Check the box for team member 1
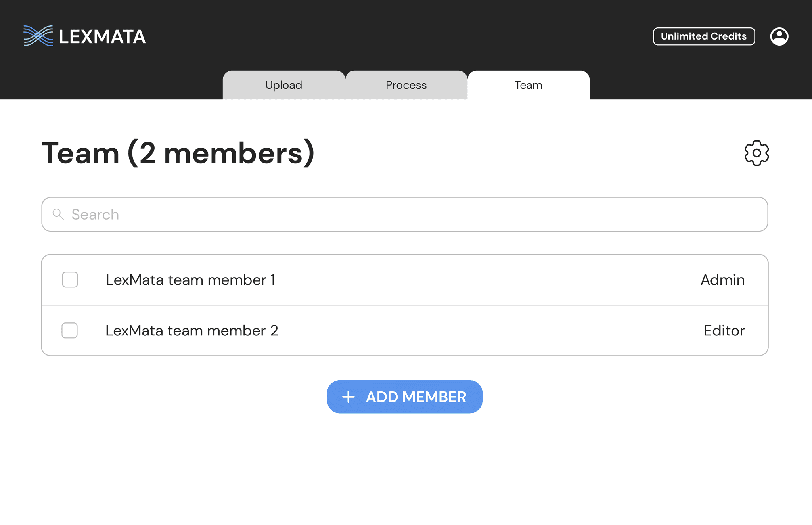 pyautogui.click(x=70, y=280)
